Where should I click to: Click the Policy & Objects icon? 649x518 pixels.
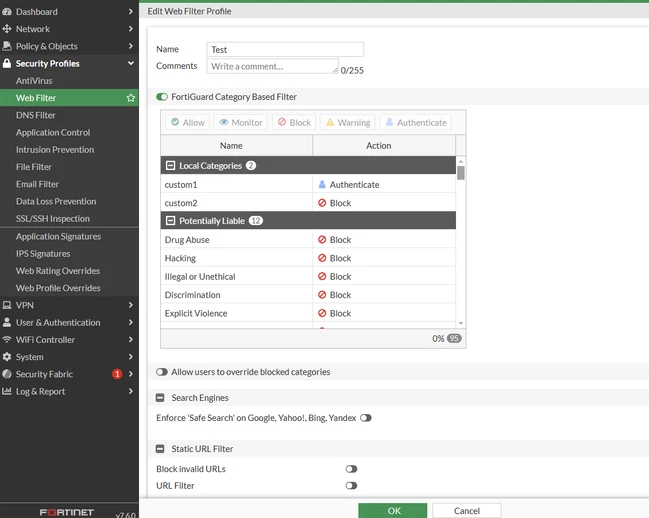point(7,46)
